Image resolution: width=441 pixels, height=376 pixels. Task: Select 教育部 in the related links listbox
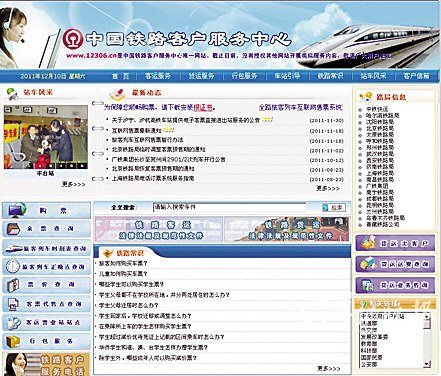(369, 344)
